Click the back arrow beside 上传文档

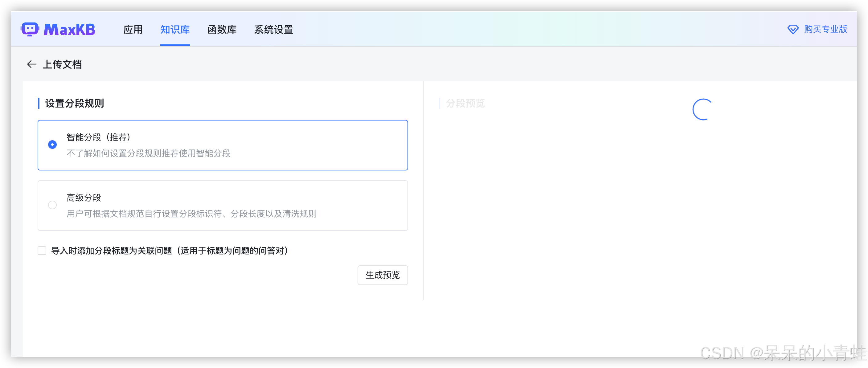(x=31, y=64)
